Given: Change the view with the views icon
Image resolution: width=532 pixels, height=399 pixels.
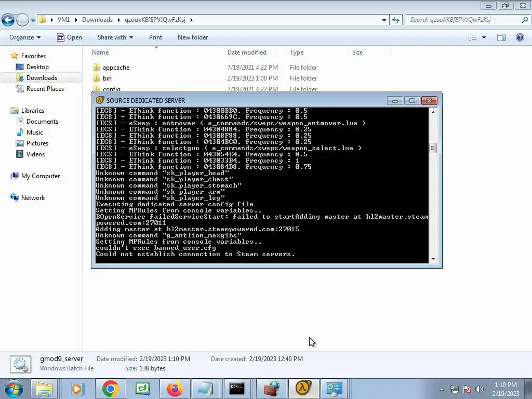Looking at the screenshot, I should click(472, 37).
